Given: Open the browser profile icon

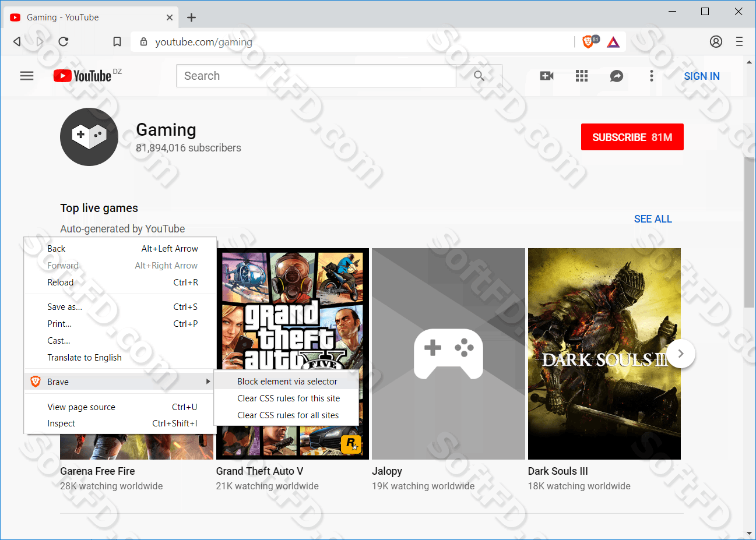Looking at the screenshot, I should pos(716,41).
